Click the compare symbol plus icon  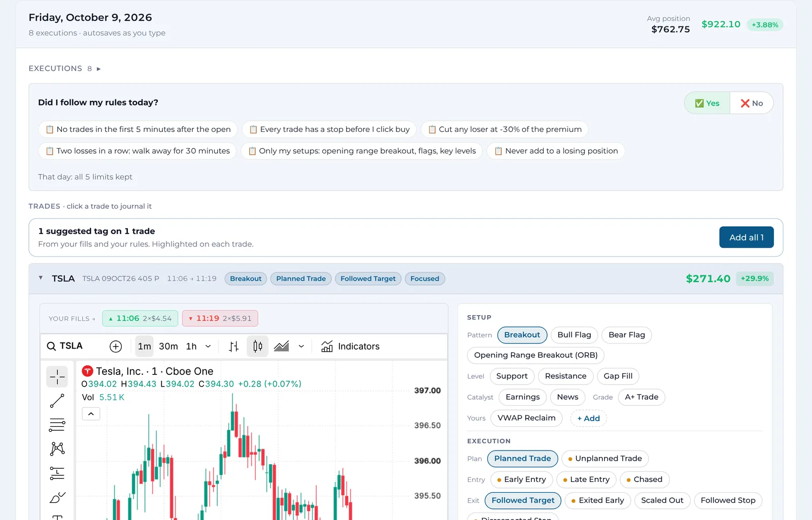116,346
